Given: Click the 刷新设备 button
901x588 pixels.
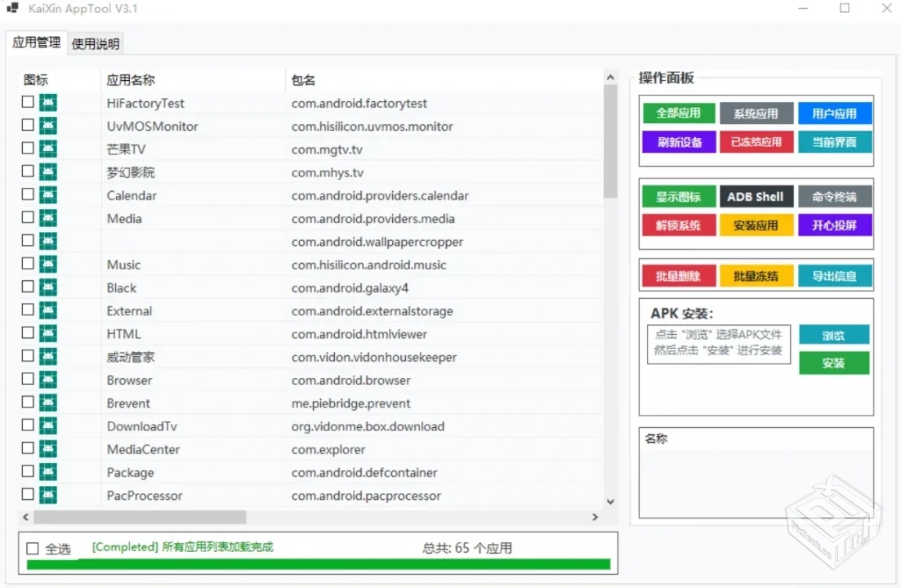Looking at the screenshot, I should pos(678,142).
